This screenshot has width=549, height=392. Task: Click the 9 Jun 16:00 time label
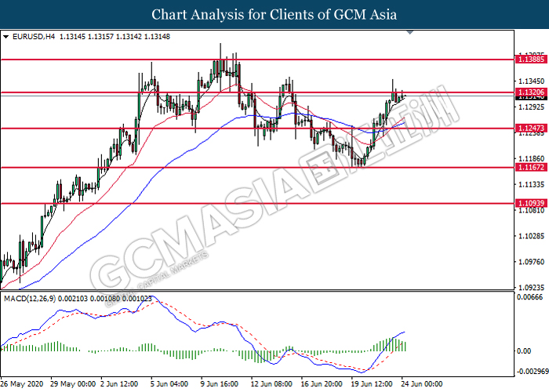click(220, 384)
